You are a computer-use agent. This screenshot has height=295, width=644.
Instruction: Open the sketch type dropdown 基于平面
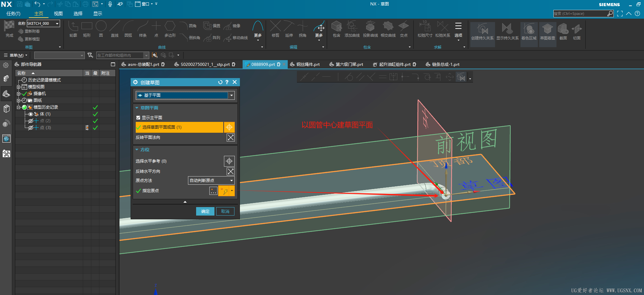click(x=185, y=95)
